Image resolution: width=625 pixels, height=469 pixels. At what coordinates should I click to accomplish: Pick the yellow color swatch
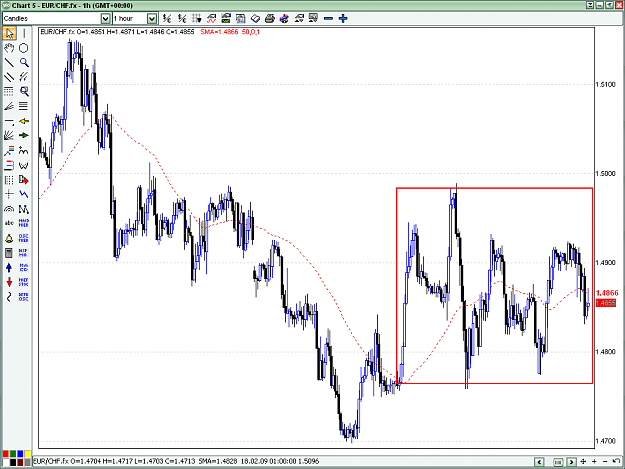[28, 454]
